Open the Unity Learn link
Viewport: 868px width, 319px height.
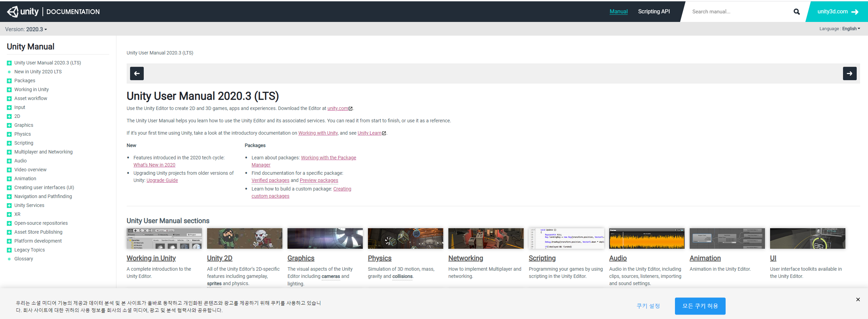pyautogui.click(x=369, y=133)
